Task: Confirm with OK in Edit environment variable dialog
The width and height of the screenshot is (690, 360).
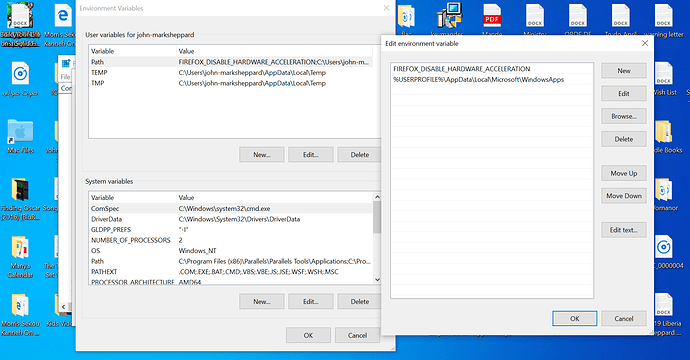Action: click(575, 319)
